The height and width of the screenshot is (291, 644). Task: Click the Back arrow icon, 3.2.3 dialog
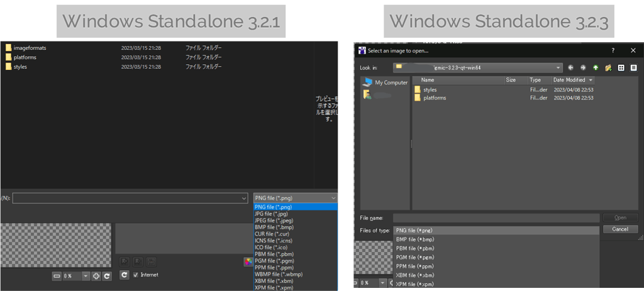click(x=571, y=68)
